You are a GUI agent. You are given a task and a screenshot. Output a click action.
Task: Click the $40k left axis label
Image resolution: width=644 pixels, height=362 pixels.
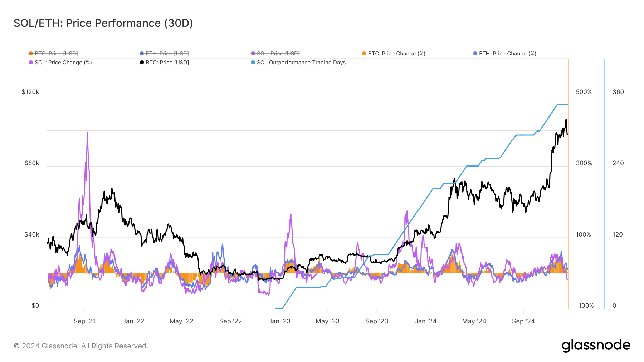click(32, 234)
